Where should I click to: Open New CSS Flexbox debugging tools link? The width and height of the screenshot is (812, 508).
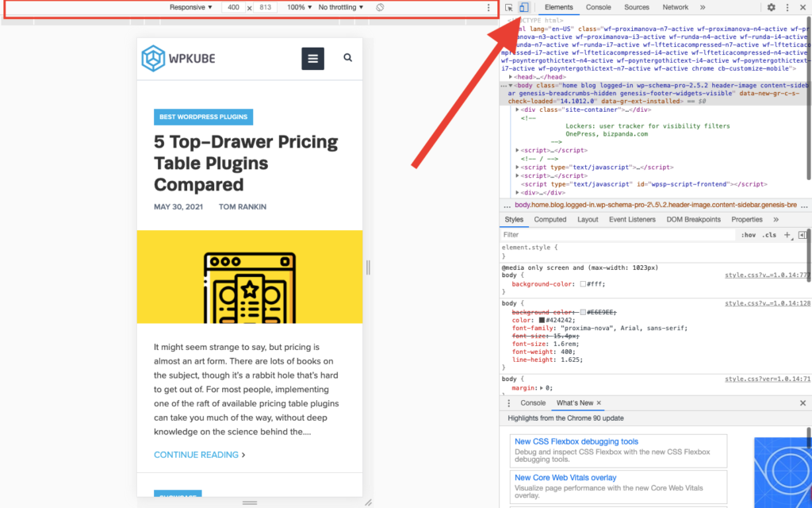[x=576, y=441]
